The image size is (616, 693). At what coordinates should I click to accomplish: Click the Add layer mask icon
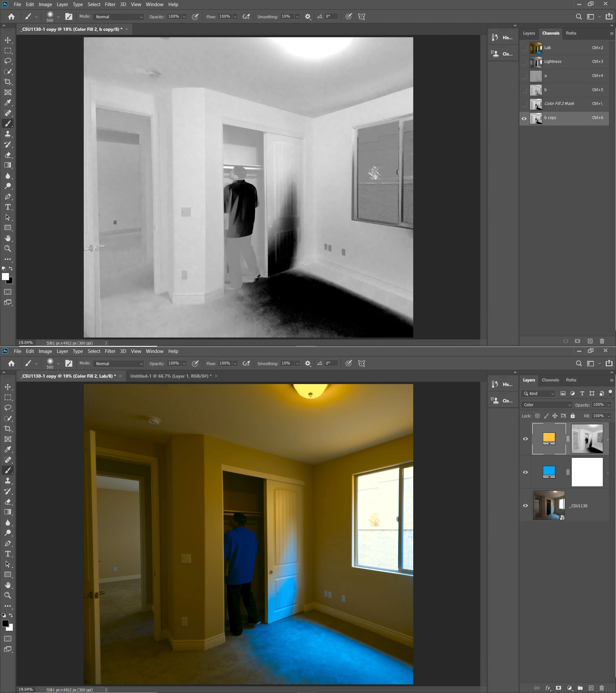(x=558, y=688)
